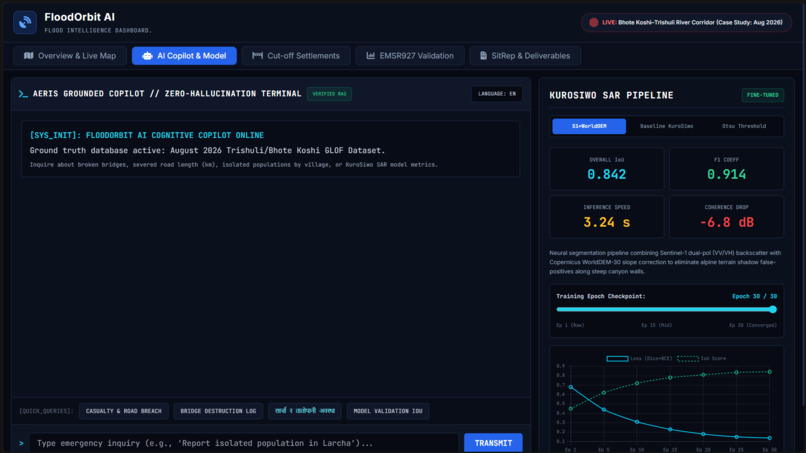Viewport: 806px width, 453px height.
Task: Click the [SYS_INIT] copilot online message
Action: point(146,135)
